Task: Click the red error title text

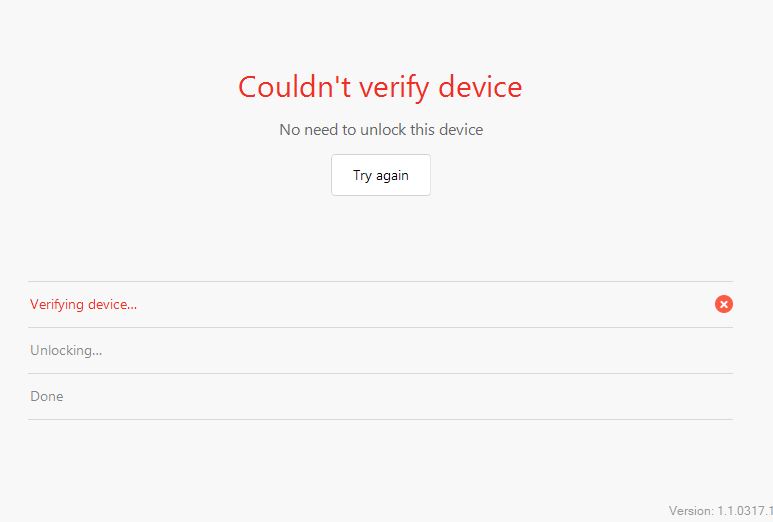Action: (x=380, y=87)
